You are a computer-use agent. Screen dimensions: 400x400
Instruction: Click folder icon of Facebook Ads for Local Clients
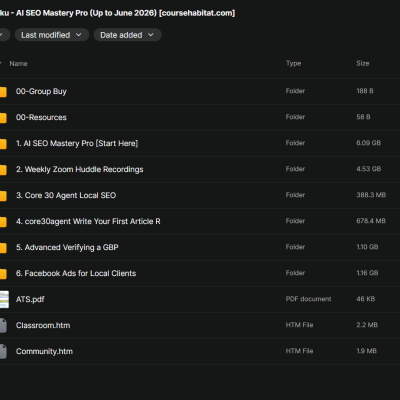(3, 274)
